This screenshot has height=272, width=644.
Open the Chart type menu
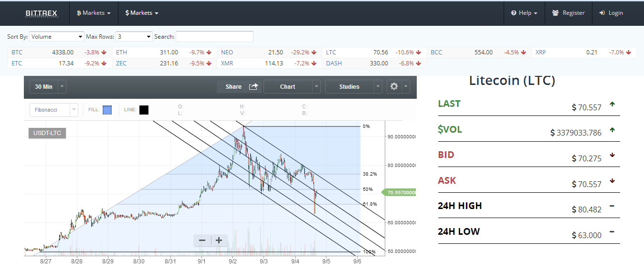click(287, 87)
